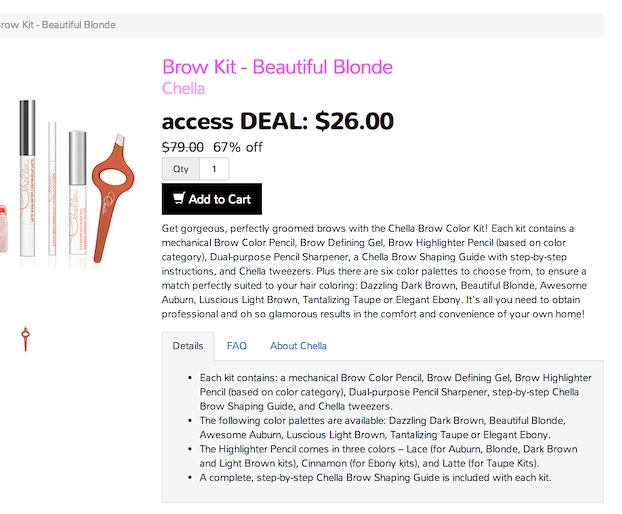Open the pink Brow Kit - Beautiful Blonde title

[x=277, y=67]
